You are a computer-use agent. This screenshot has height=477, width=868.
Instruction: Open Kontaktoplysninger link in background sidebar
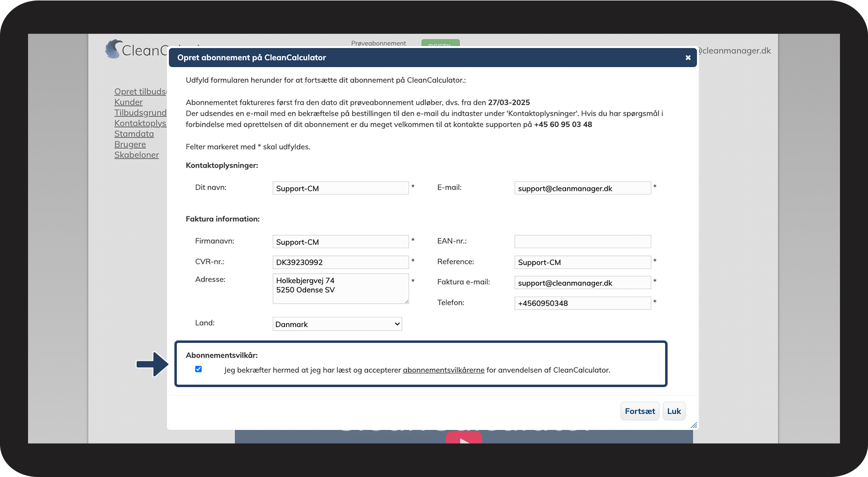coord(140,123)
